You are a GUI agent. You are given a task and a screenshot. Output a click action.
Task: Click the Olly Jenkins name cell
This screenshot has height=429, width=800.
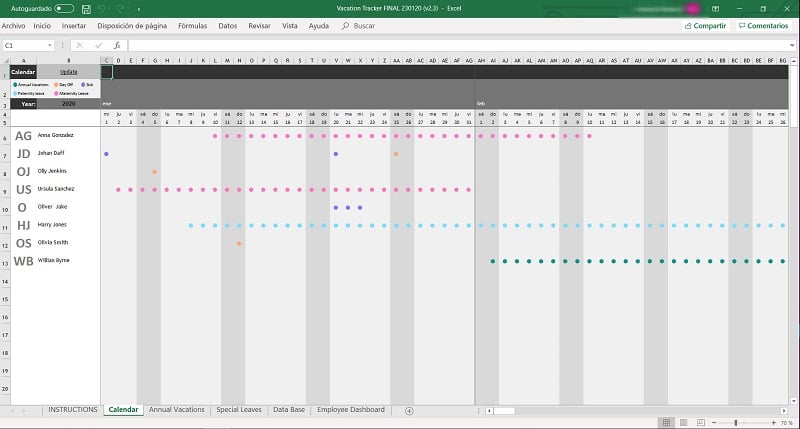coord(52,171)
